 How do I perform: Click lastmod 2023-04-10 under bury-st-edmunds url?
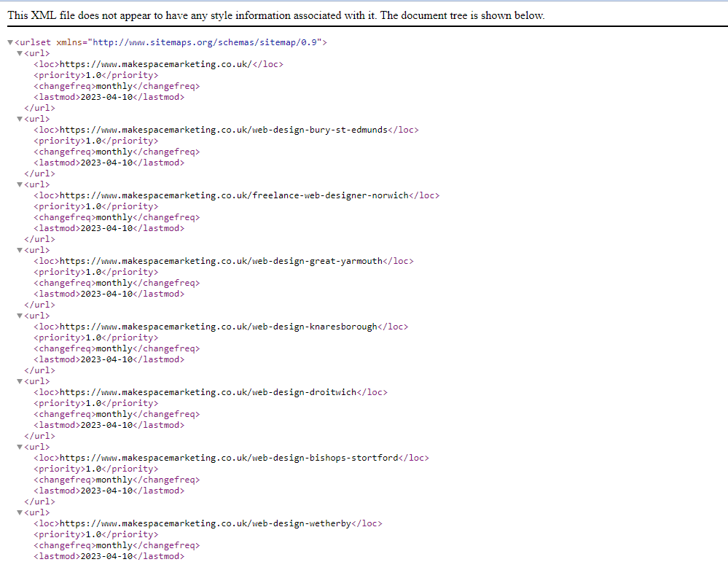tap(109, 163)
